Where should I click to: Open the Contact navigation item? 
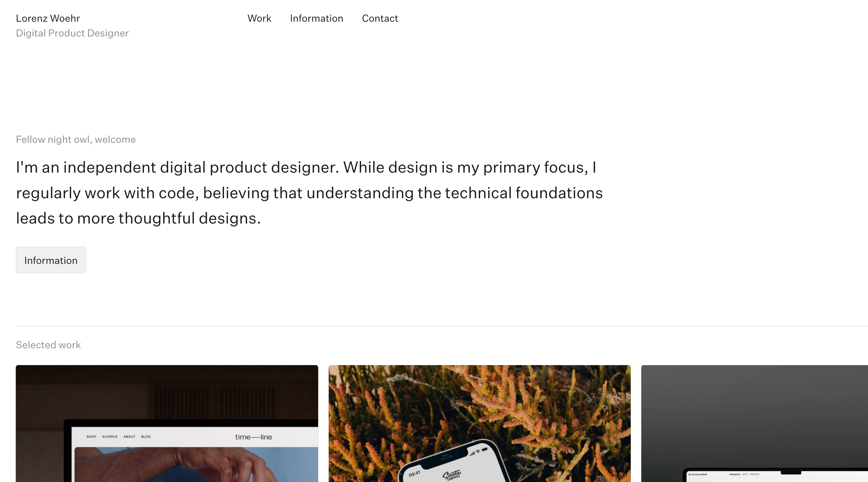point(380,18)
